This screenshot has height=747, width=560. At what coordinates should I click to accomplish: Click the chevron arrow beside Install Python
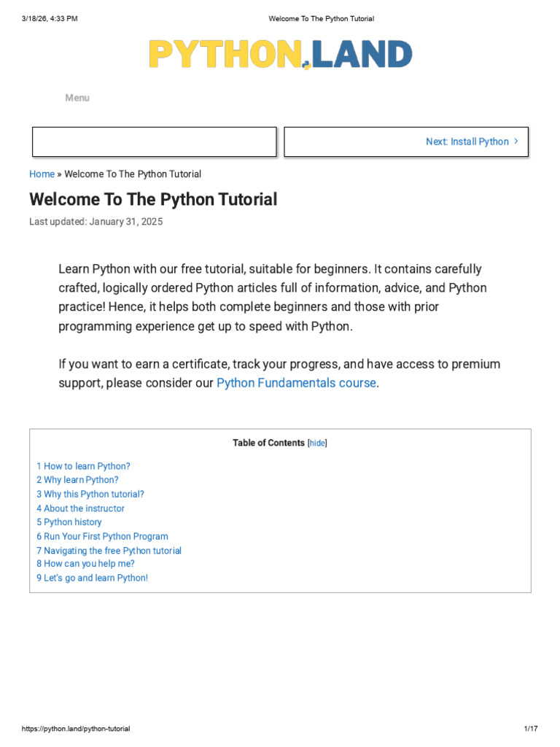click(516, 142)
